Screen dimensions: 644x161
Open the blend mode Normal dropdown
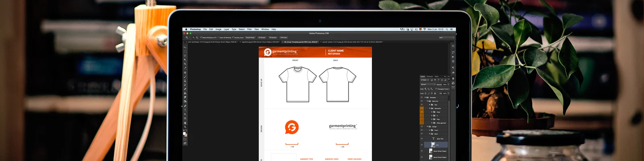[427, 85]
